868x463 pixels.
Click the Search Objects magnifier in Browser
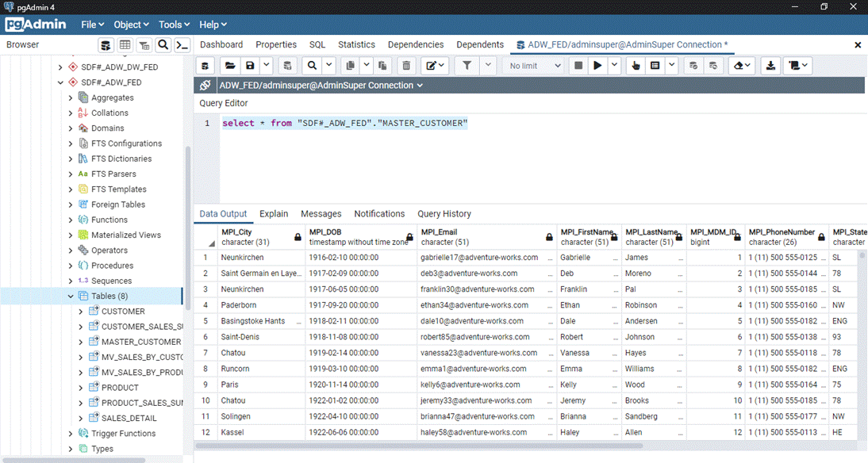[163, 45]
